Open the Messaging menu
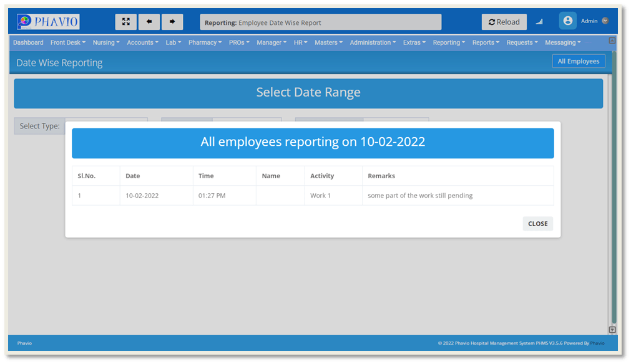 [x=562, y=42]
